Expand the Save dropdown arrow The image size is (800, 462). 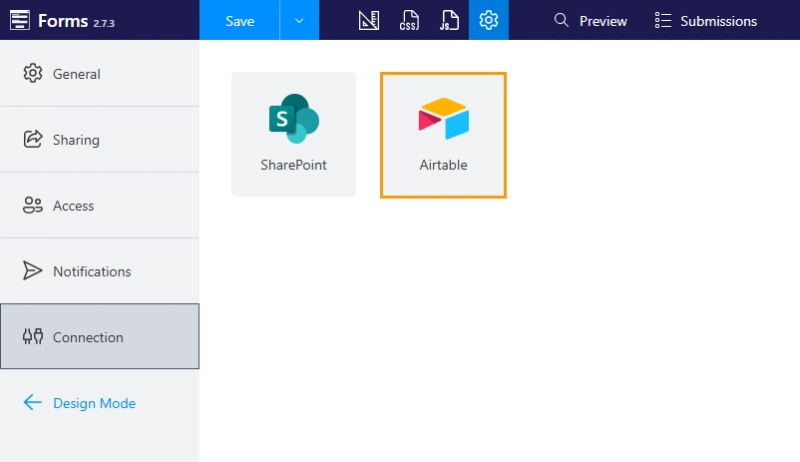pos(299,20)
